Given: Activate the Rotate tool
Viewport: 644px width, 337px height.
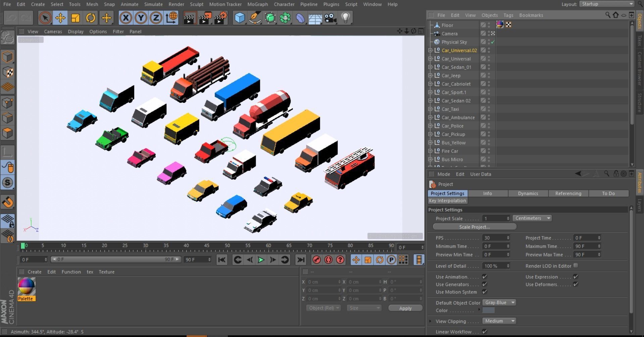Looking at the screenshot, I should (x=91, y=18).
